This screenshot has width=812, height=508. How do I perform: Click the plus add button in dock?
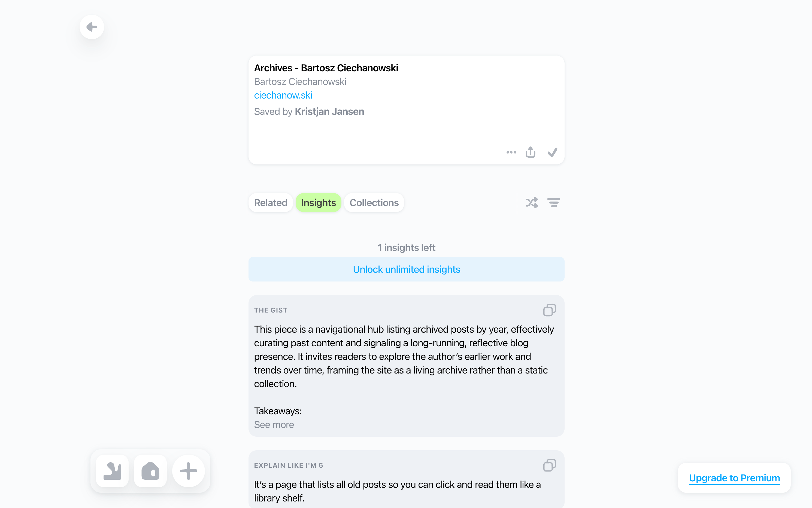click(x=188, y=471)
